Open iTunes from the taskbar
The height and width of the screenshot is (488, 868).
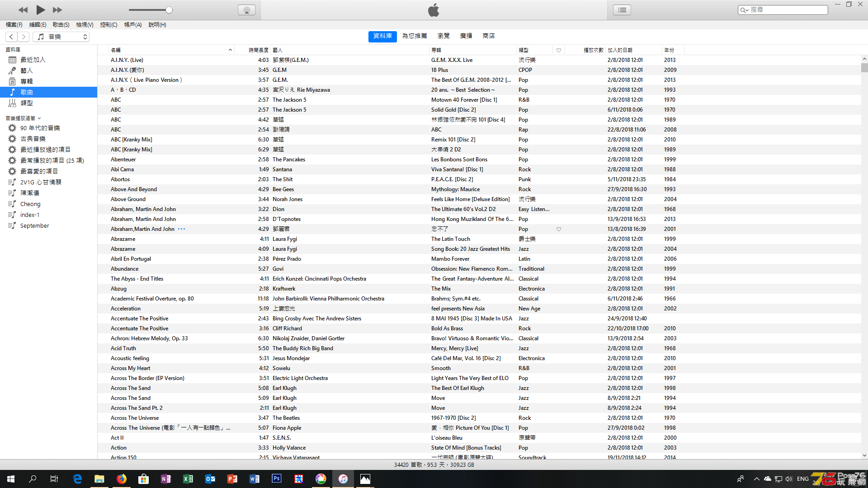click(343, 479)
